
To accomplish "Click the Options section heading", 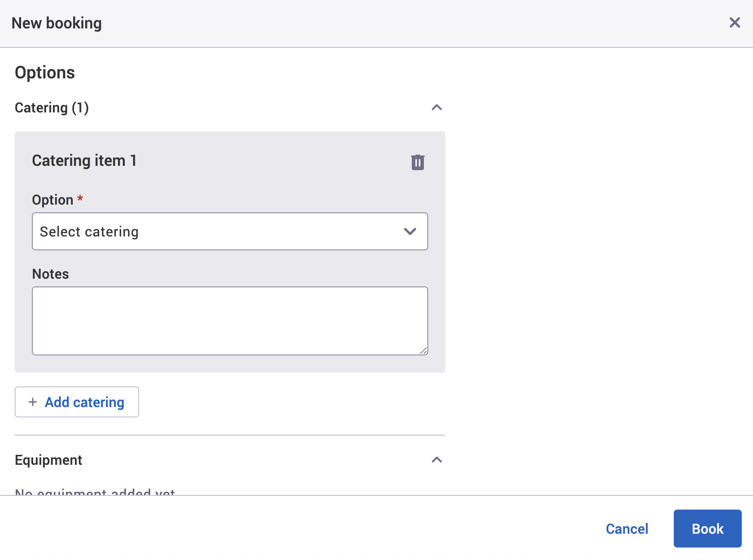I will (x=45, y=72).
